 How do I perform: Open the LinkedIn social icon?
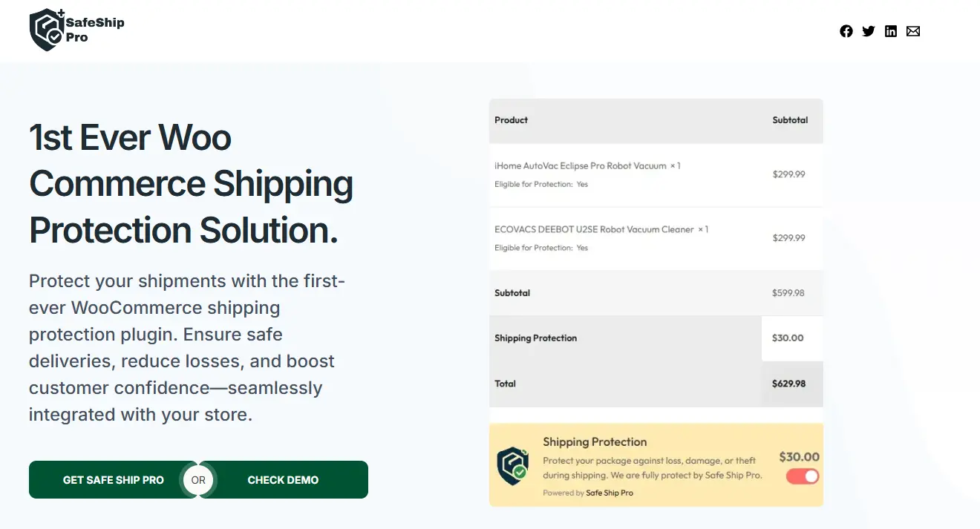click(x=891, y=31)
